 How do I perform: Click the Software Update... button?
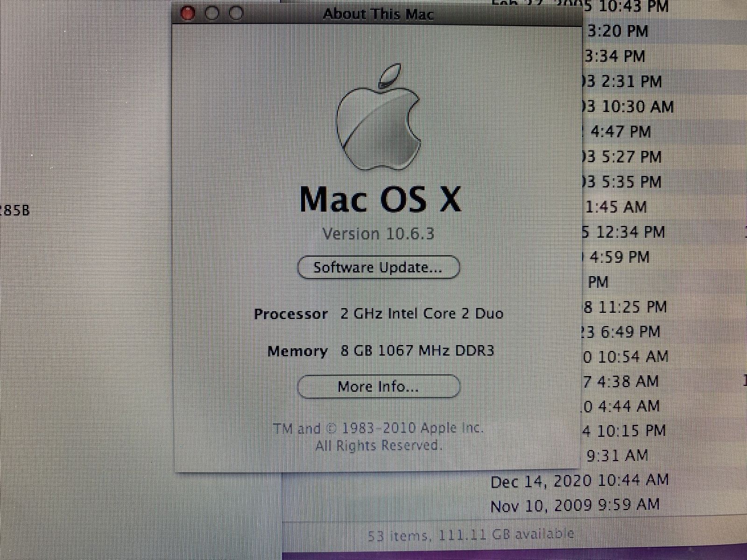(379, 267)
